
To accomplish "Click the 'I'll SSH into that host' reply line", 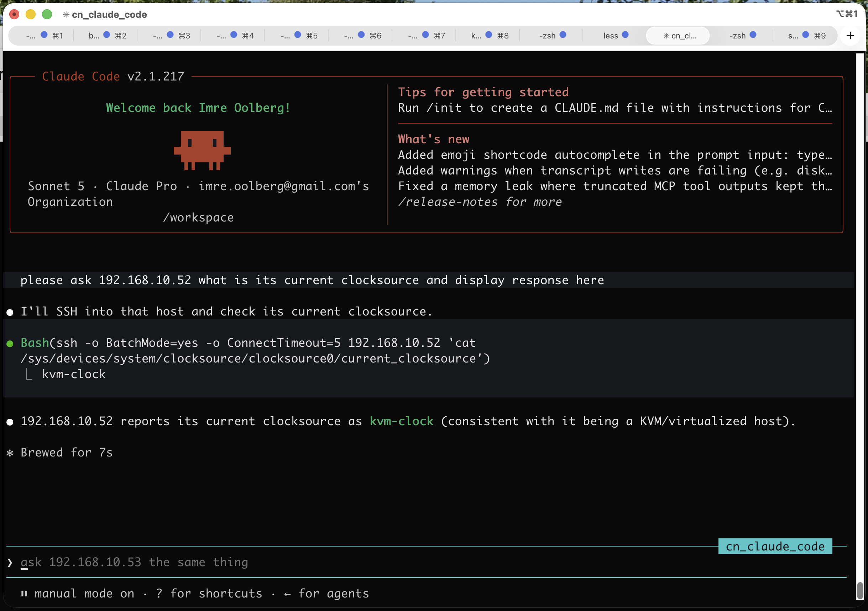I will pyautogui.click(x=226, y=312).
